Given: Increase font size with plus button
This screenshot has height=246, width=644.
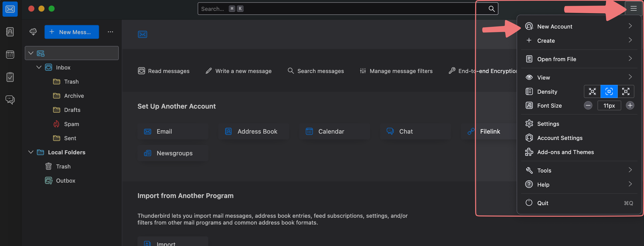Looking at the screenshot, I should pyautogui.click(x=630, y=105).
